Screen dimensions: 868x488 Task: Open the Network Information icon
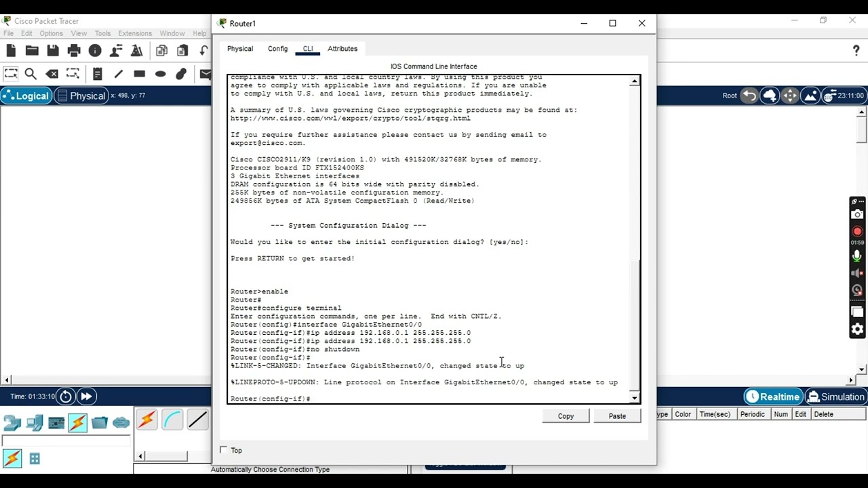(95, 51)
